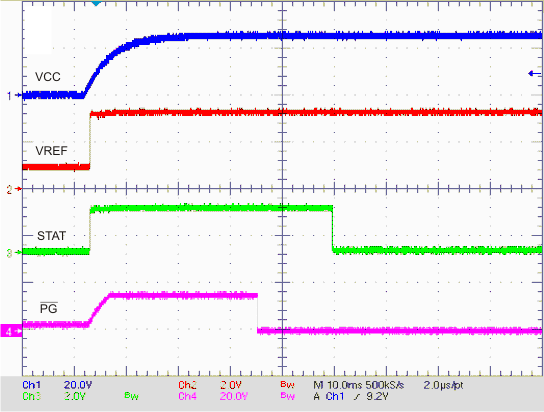Click the 9.2V trigger level readout
544x412 pixels.
[x=377, y=396]
